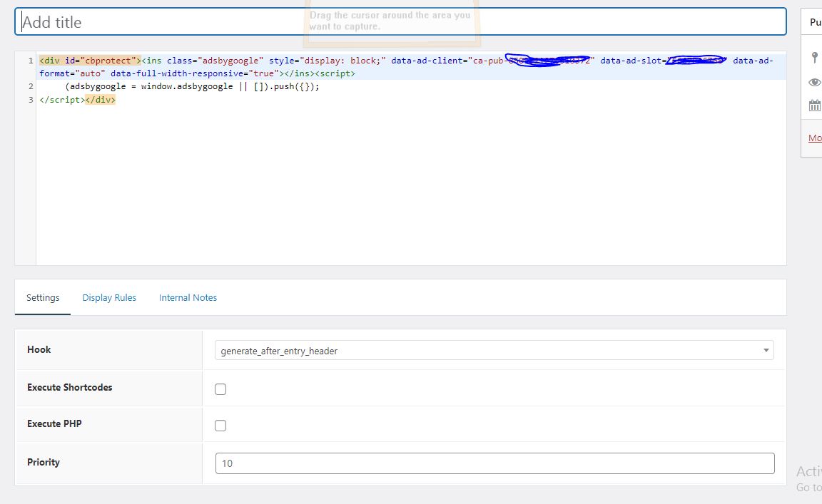Click the eye visibility icon in Publish panel

pos(815,82)
